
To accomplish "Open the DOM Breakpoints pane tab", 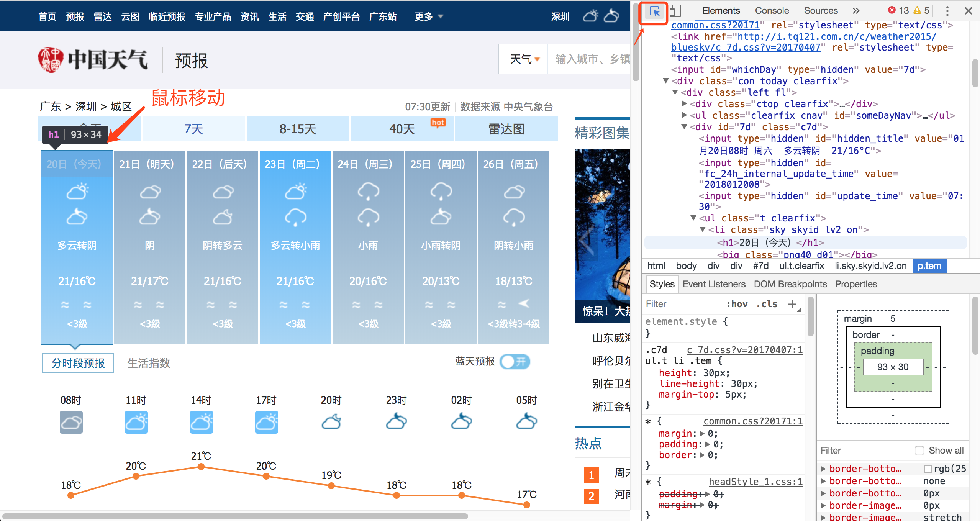I will pos(790,284).
